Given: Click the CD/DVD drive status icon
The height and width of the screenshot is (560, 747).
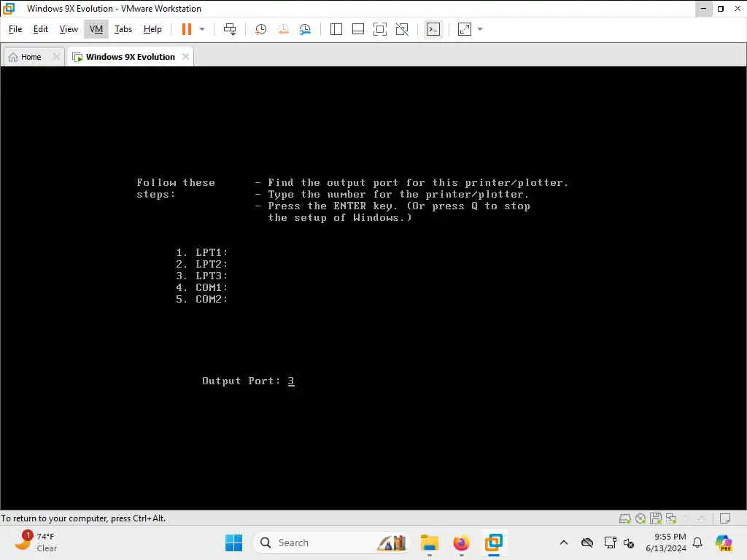Looking at the screenshot, I should pos(640,518).
